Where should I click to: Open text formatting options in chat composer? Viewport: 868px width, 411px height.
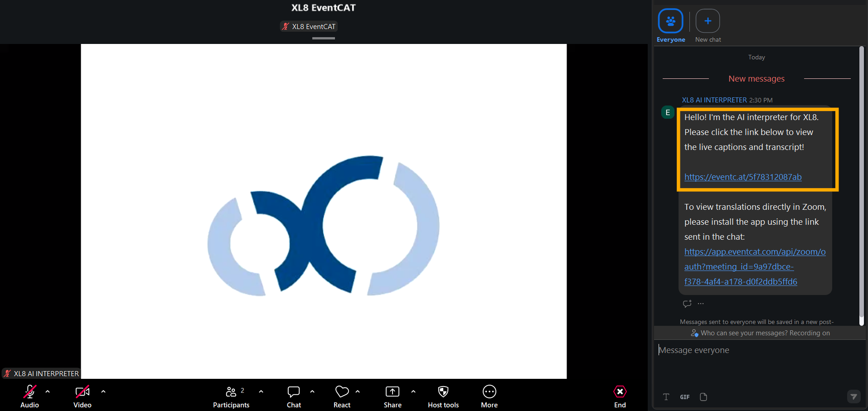coord(666,397)
